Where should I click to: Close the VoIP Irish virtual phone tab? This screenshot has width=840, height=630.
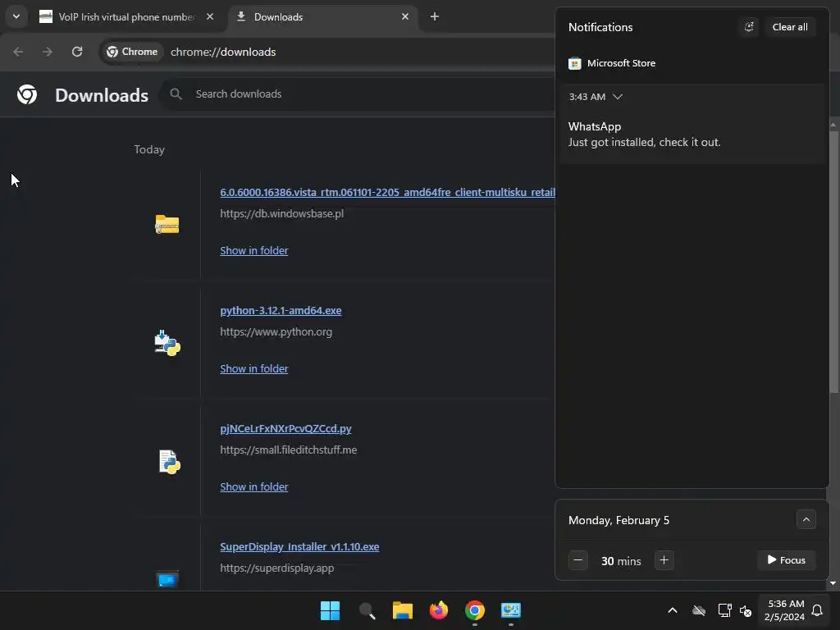(x=210, y=16)
